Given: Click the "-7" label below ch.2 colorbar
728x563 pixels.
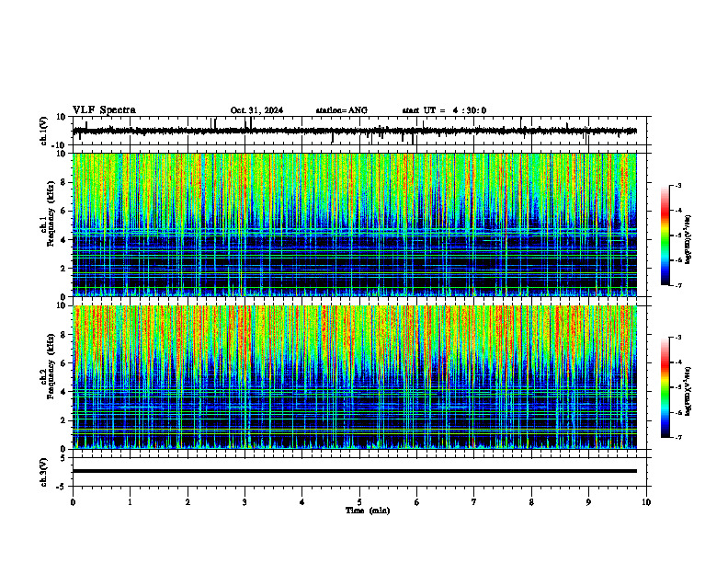Looking at the screenshot, I should pos(678,437).
